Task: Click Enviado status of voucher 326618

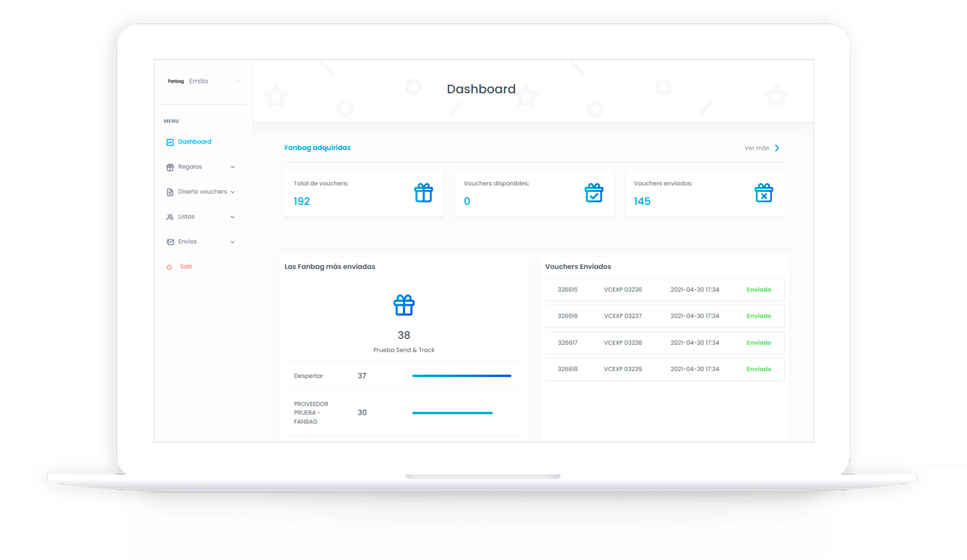Action: (x=759, y=369)
